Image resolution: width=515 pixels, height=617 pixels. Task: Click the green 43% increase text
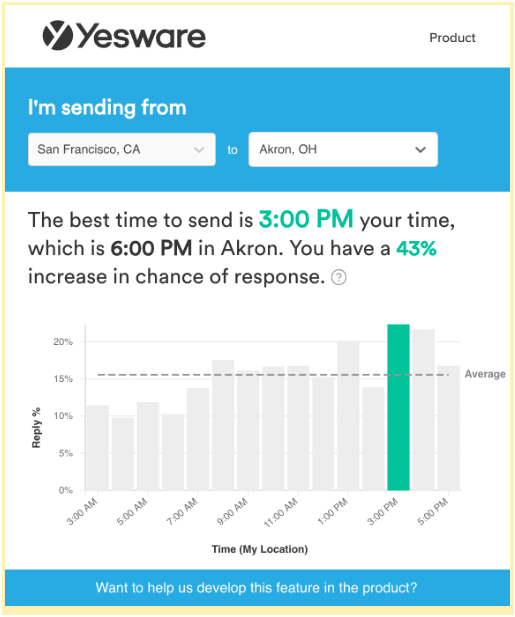[416, 248]
